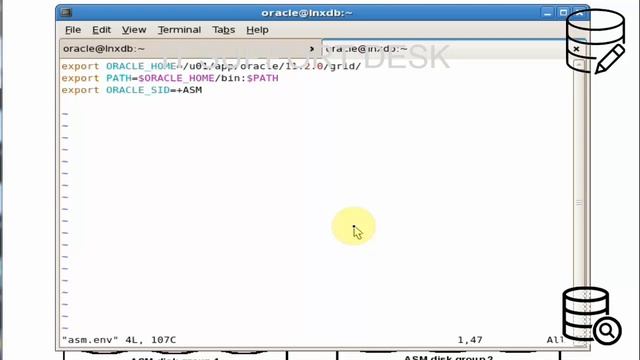Click the export ORACLE_HOME line
Viewport: 640px width, 360px height.
(x=211, y=66)
